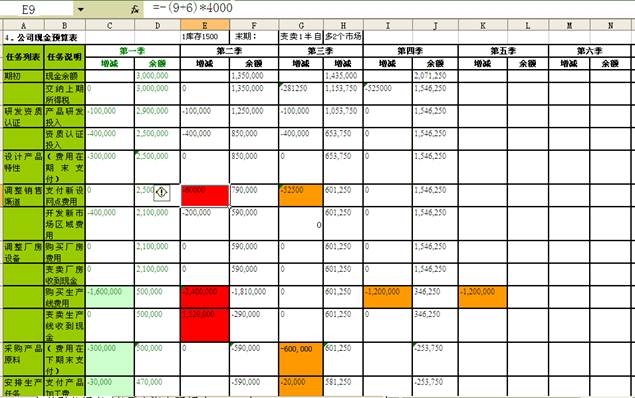Click the formula bar with =-(9+6)*4000
The height and width of the screenshot is (398, 635).
click(389, 8)
